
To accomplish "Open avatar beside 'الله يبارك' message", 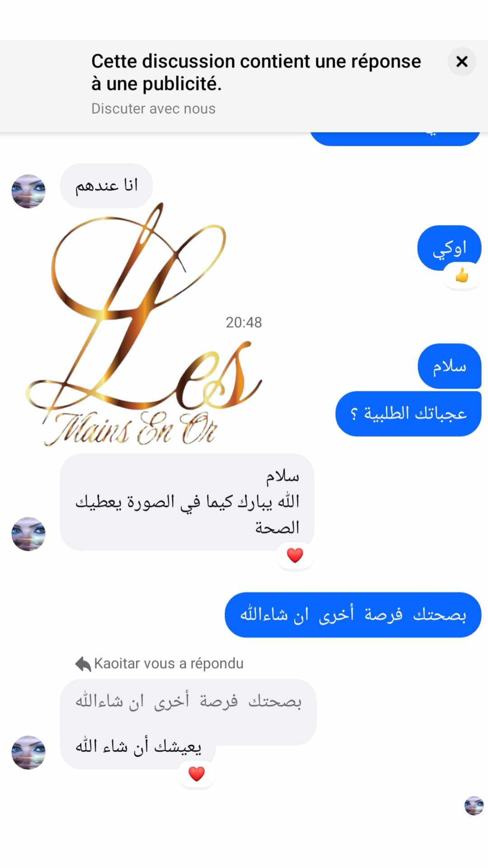I will pos(28,534).
